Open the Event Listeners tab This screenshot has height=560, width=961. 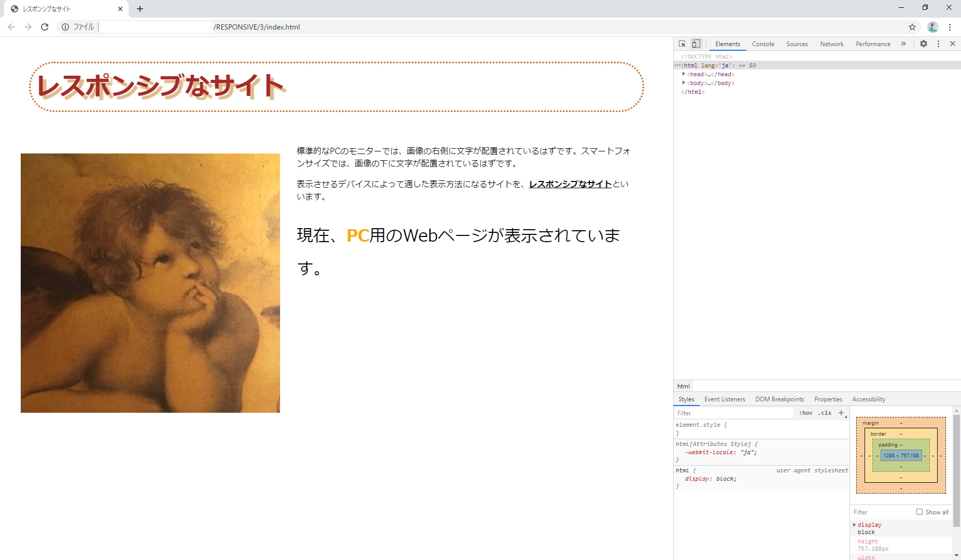coord(725,399)
